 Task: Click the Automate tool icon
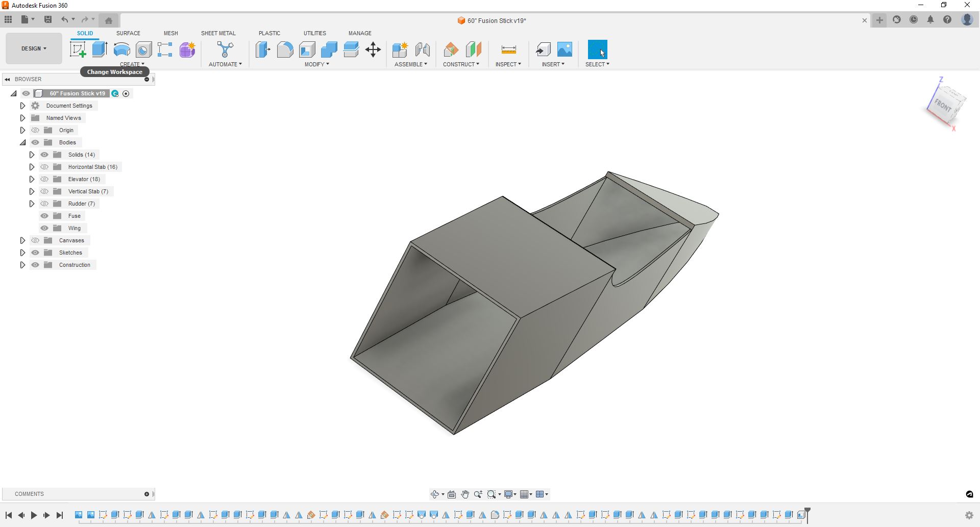[225, 49]
